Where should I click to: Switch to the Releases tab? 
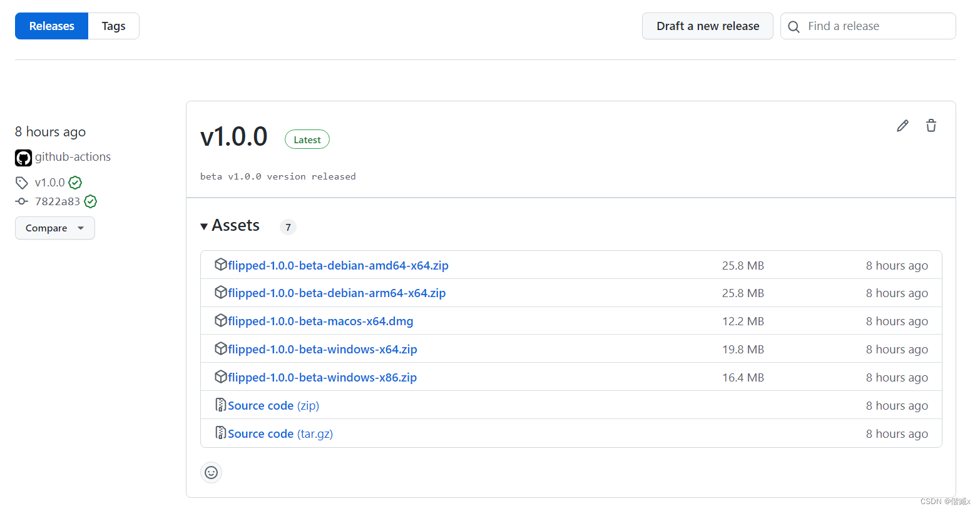click(x=52, y=26)
